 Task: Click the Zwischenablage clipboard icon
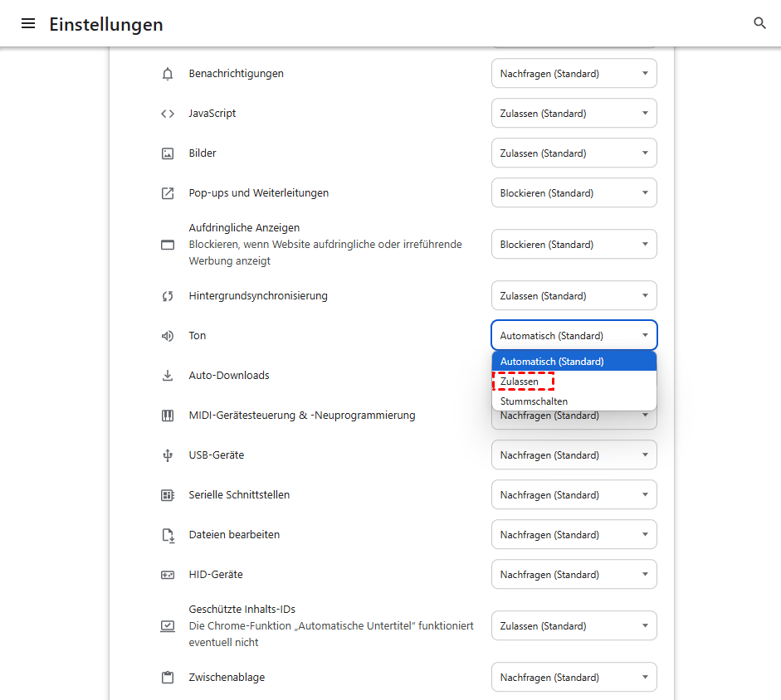(168, 678)
